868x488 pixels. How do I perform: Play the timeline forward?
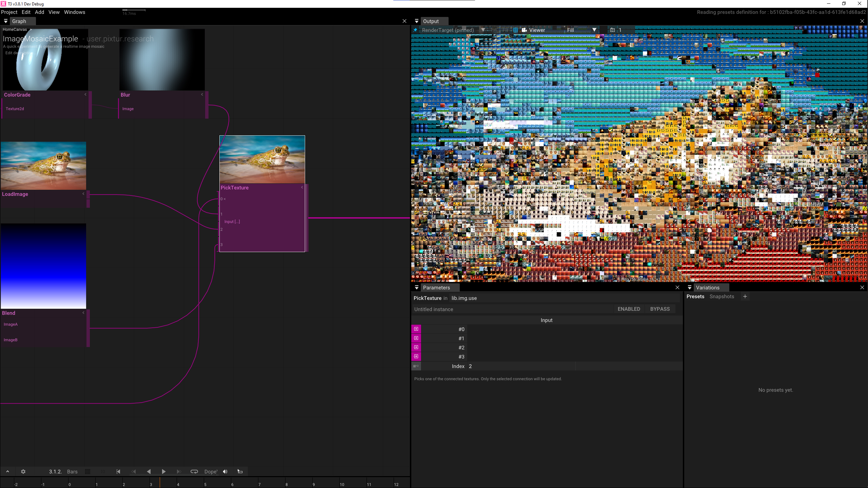point(163,471)
